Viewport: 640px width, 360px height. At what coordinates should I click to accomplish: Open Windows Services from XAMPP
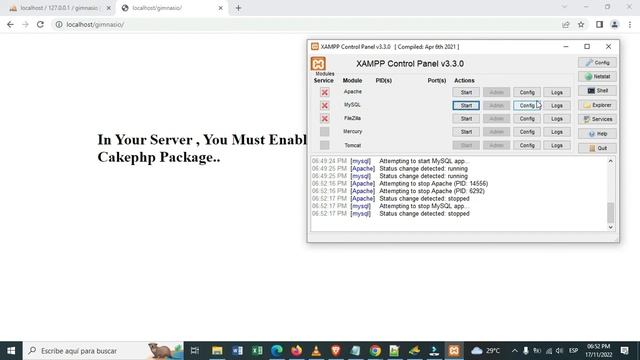[597, 119]
